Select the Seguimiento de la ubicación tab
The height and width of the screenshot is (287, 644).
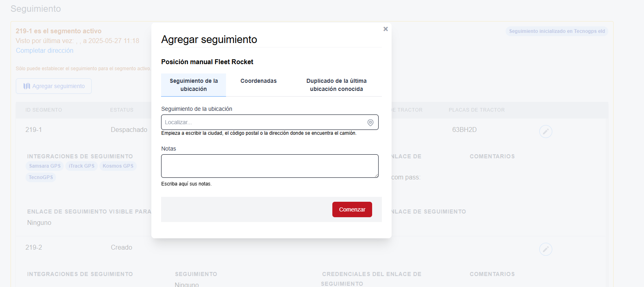coord(194,85)
